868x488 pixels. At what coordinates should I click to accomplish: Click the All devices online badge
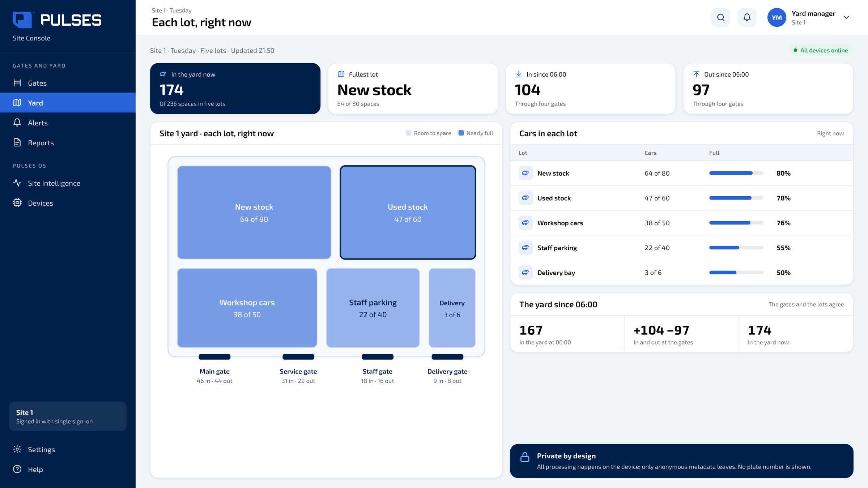click(821, 50)
